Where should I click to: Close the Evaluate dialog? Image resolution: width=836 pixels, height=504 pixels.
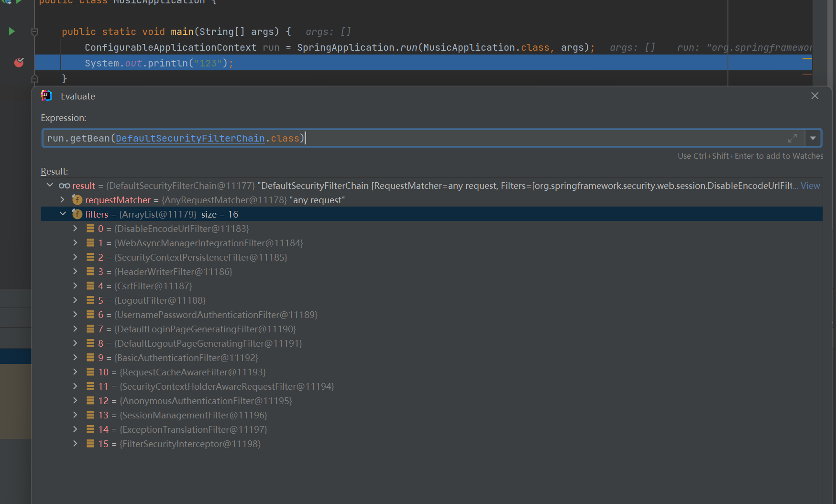[815, 96]
